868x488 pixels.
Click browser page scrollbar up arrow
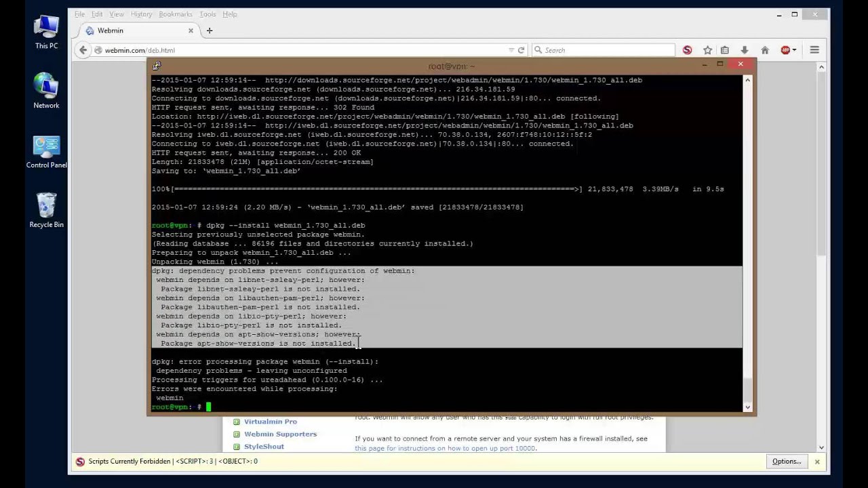(821, 66)
